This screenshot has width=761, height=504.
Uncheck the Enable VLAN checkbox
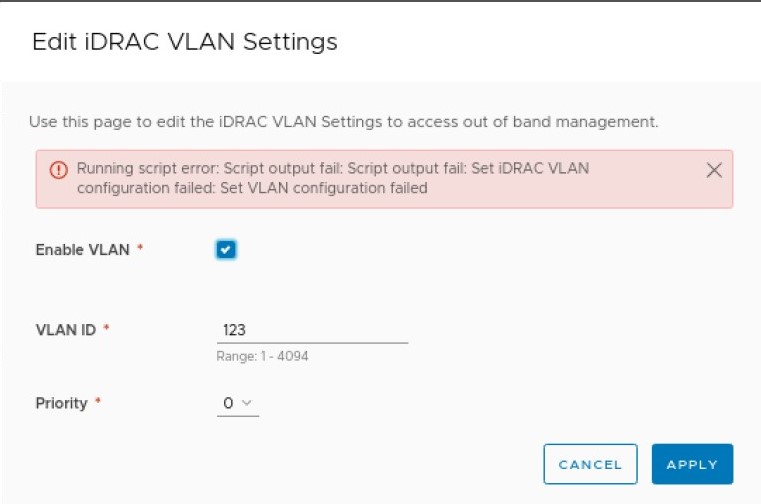point(226,250)
